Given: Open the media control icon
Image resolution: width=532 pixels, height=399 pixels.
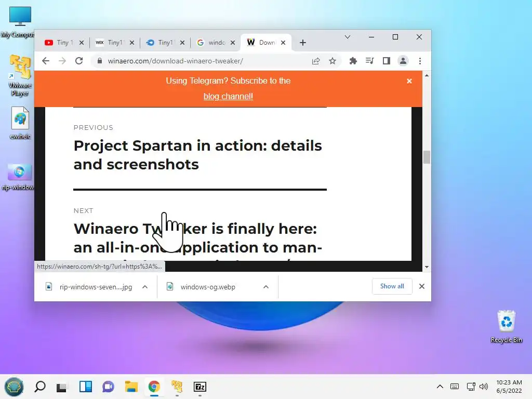Looking at the screenshot, I should (x=369, y=61).
